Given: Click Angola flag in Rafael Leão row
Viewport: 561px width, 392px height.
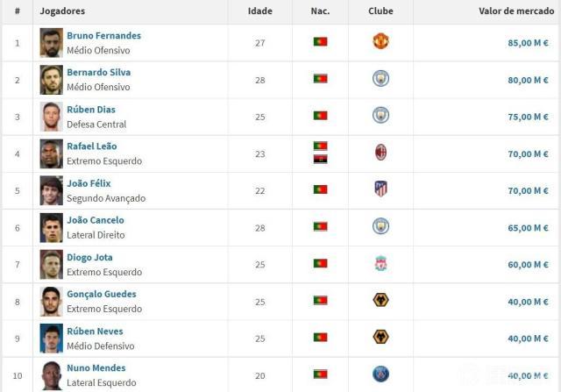Looking at the screenshot, I should (320, 159).
